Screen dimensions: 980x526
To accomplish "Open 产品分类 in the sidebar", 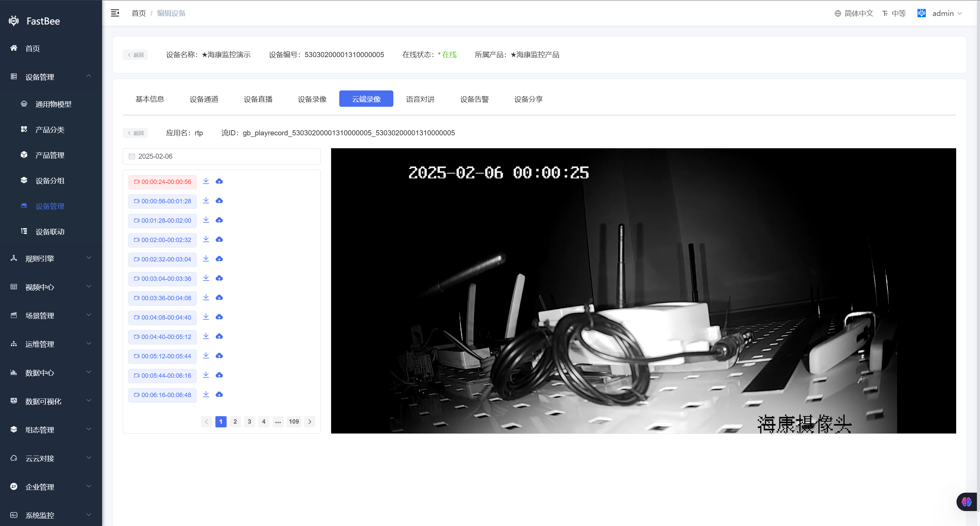I will (51, 130).
